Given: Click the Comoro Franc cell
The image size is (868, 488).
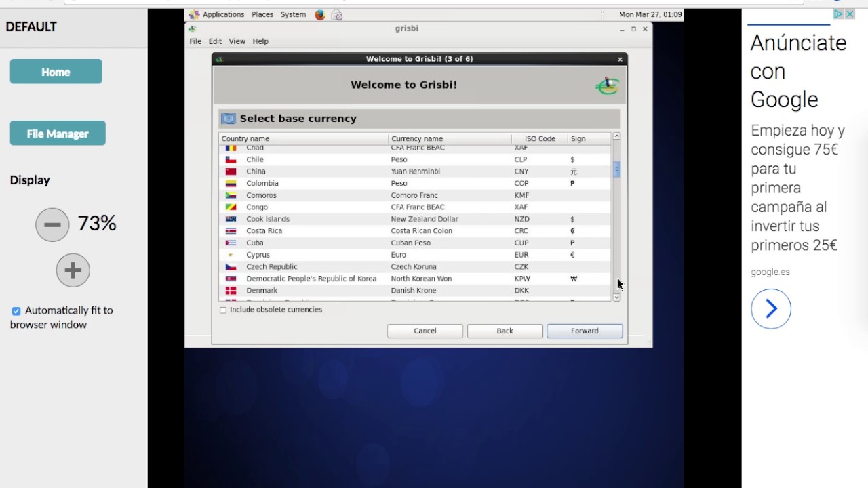Looking at the screenshot, I should [x=414, y=195].
